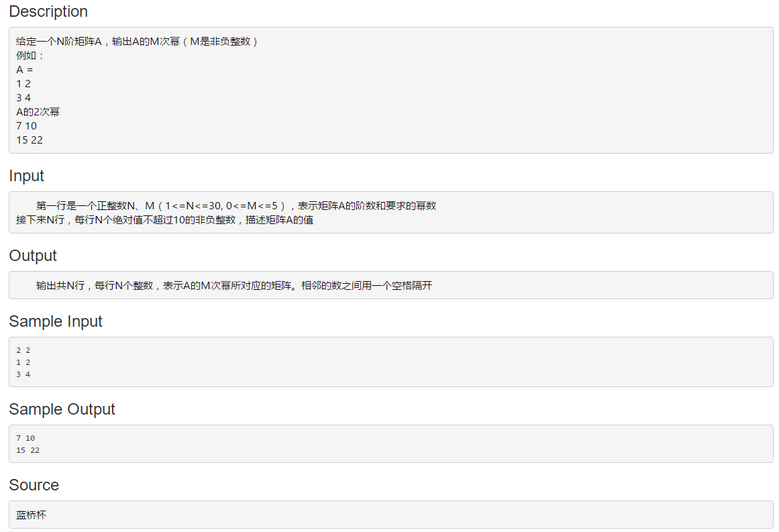
Task: Click description row '15 22'
Action: [30, 140]
